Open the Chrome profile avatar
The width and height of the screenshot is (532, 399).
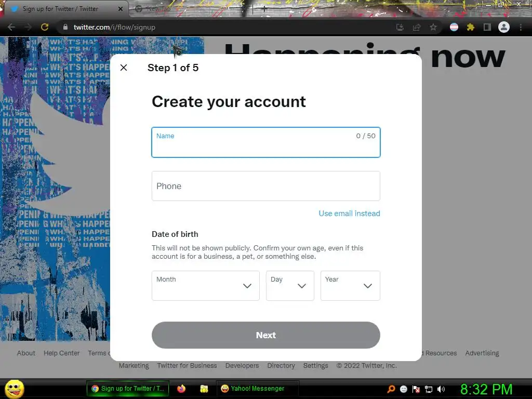tap(504, 27)
